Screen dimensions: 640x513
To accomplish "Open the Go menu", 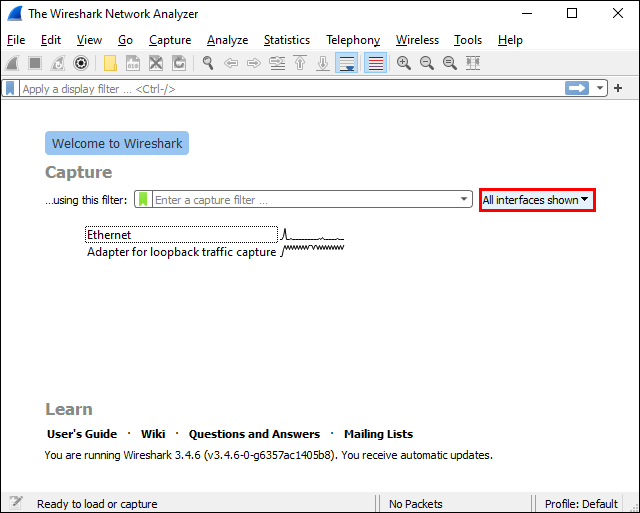I will pyautogui.click(x=125, y=40).
